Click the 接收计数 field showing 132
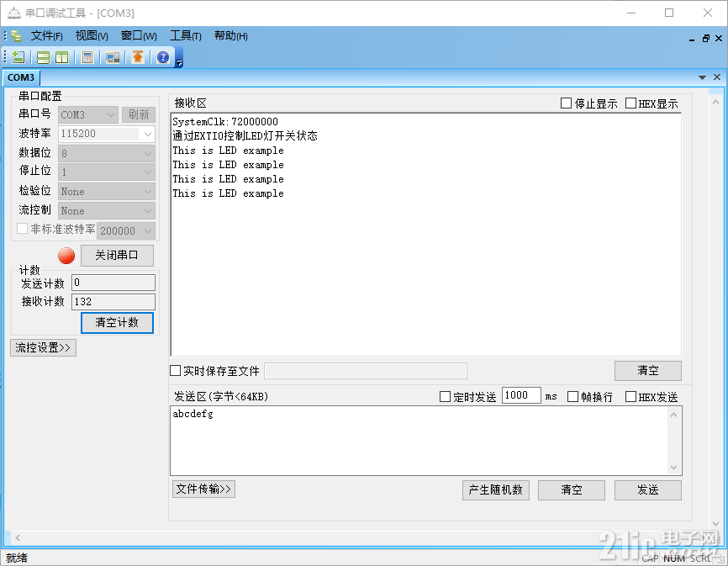 tap(113, 301)
